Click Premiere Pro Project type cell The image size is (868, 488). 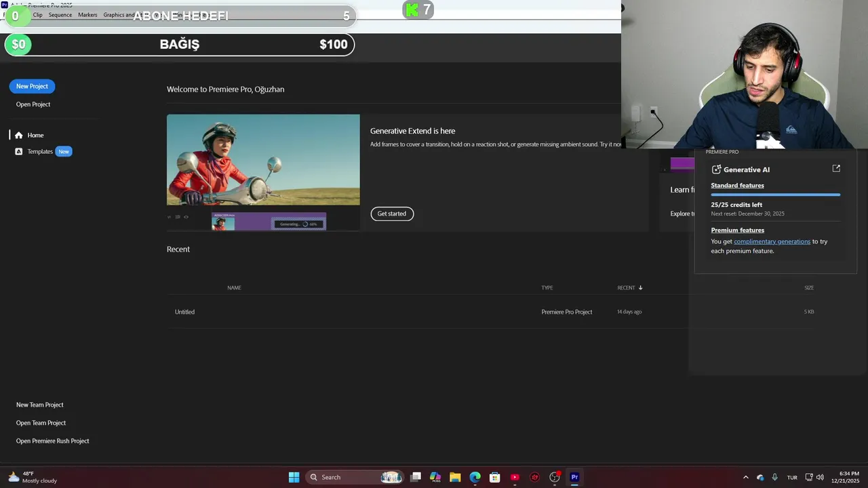566,312
